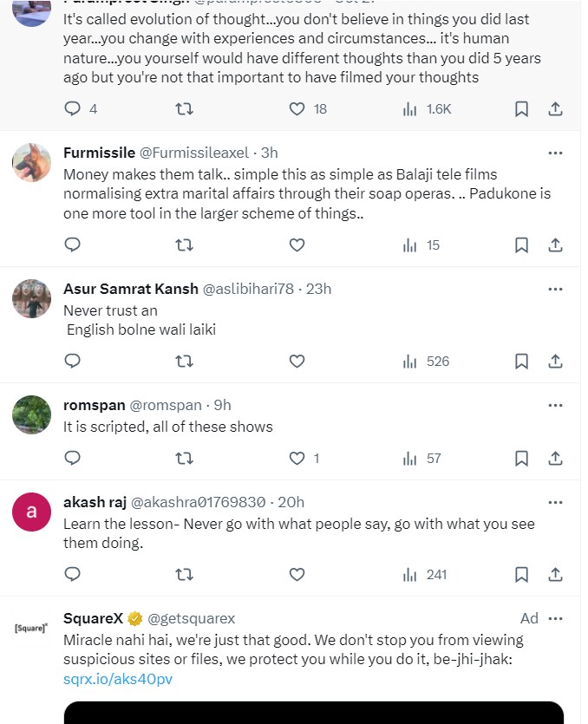Screen dimensions: 588x724
Task: Bookmark Asur Samrat Kansh's tweet
Action: coord(521,362)
